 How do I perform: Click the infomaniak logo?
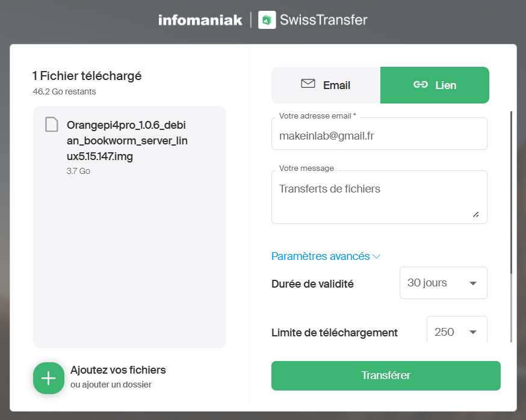tap(200, 20)
